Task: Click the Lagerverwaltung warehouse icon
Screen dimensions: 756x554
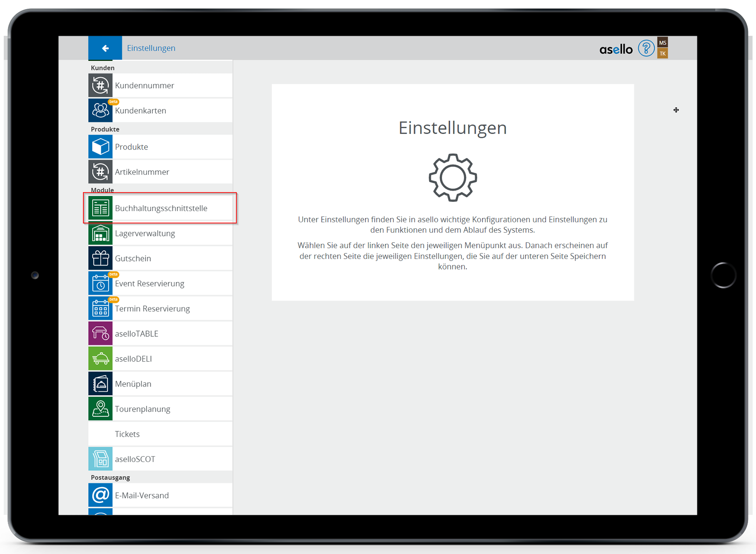Action: pos(100,234)
